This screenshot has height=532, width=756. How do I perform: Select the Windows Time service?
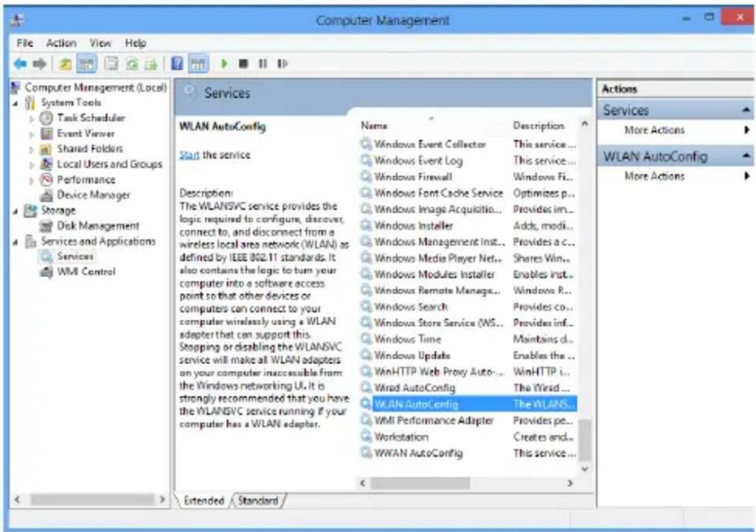coord(407,340)
